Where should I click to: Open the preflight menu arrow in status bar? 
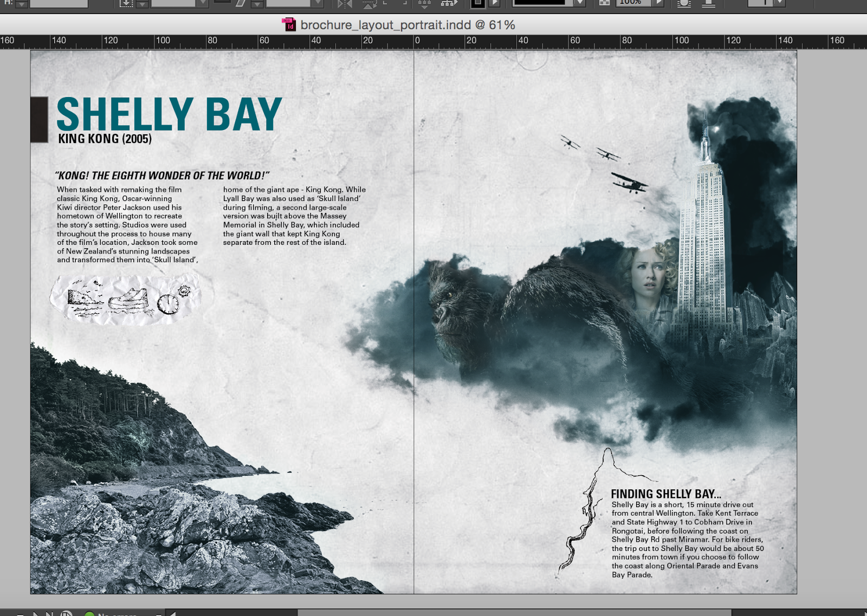(158, 614)
